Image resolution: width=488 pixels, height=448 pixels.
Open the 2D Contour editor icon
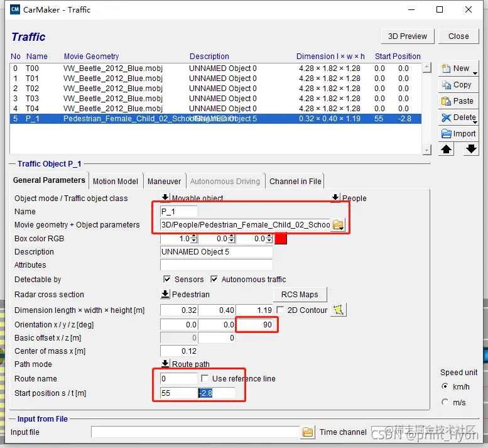coord(339,310)
